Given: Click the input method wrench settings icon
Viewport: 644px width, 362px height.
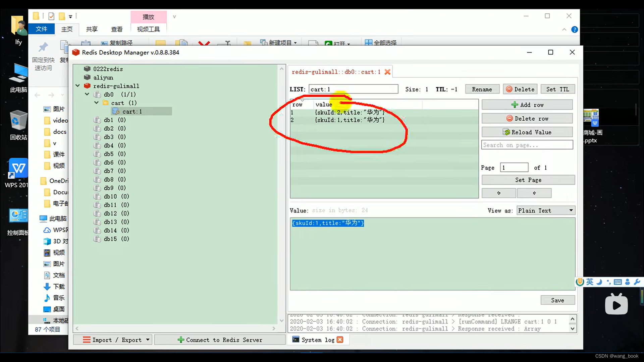Looking at the screenshot, I should (637, 282).
